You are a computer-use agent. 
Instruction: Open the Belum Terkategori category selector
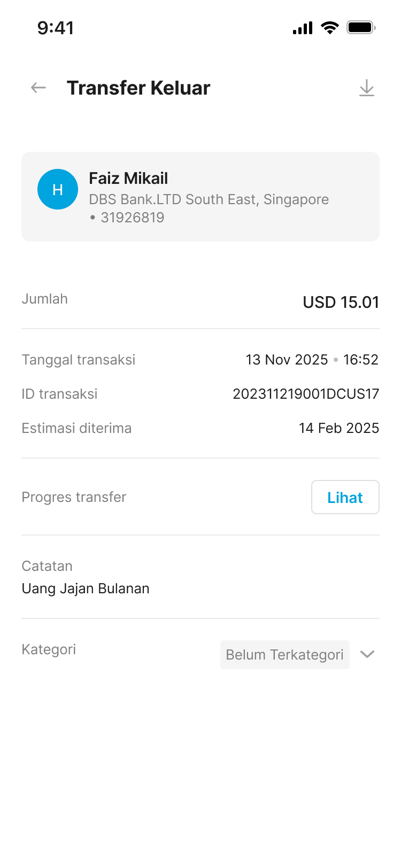(284, 655)
